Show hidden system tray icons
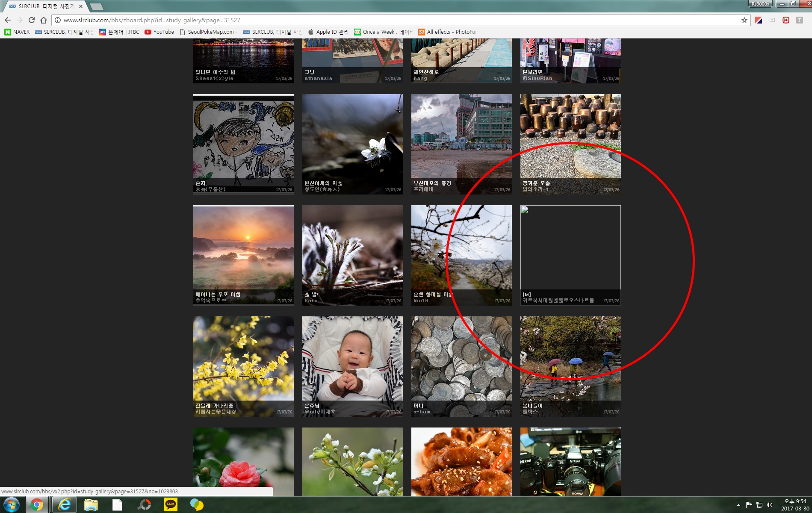Viewport: 812px width, 513px height. [x=738, y=505]
